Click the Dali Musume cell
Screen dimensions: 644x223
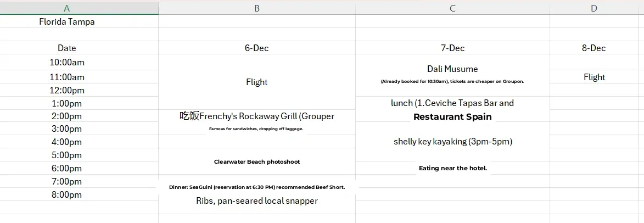click(452, 69)
